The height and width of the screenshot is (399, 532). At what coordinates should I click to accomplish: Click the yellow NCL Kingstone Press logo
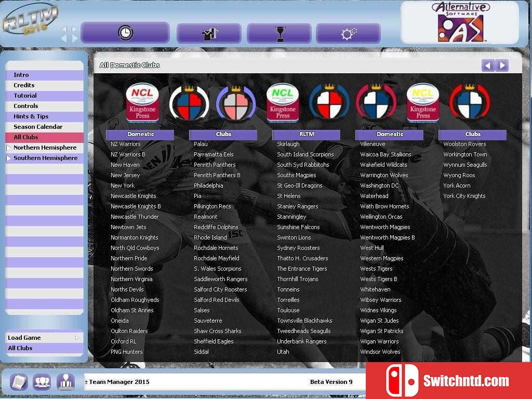tap(423, 102)
